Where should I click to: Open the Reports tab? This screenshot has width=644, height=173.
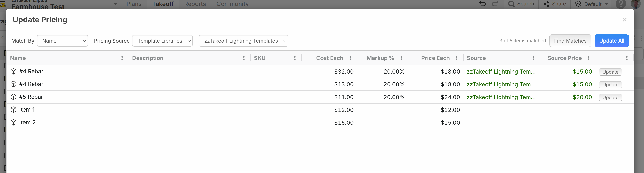(x=195, y=4)
